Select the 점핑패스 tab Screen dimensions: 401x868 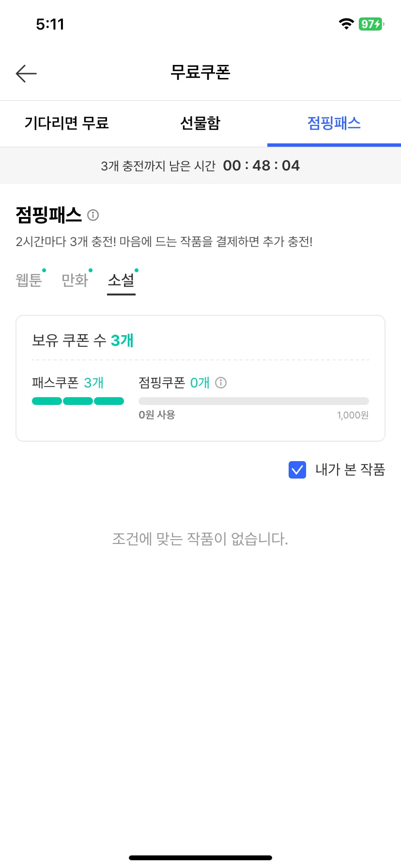tap(334, 123)
